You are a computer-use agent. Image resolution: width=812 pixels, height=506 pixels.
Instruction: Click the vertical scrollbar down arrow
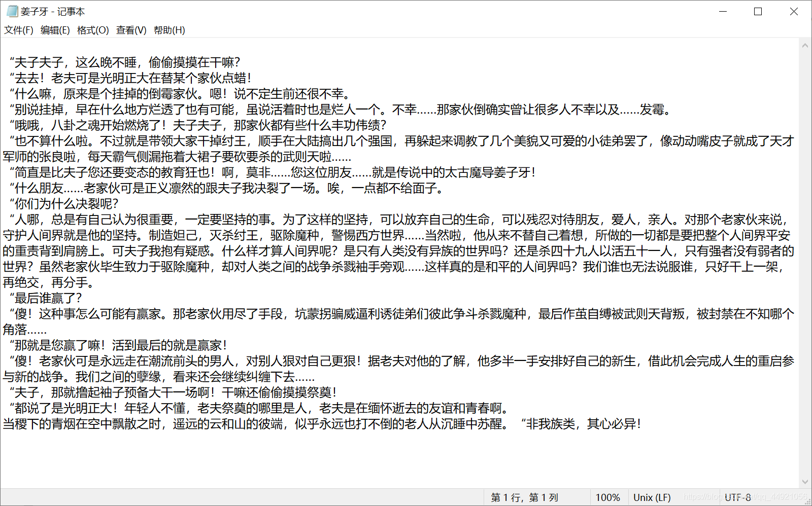(x=805, y=482)
